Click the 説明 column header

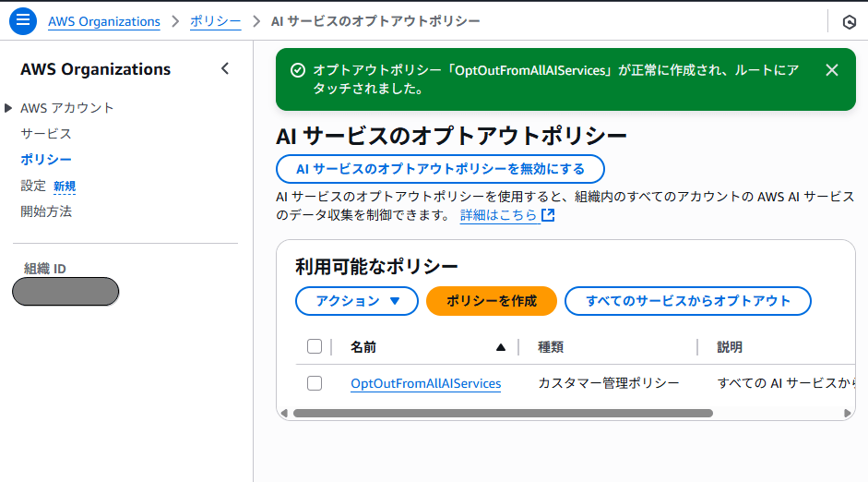(730, 347)
